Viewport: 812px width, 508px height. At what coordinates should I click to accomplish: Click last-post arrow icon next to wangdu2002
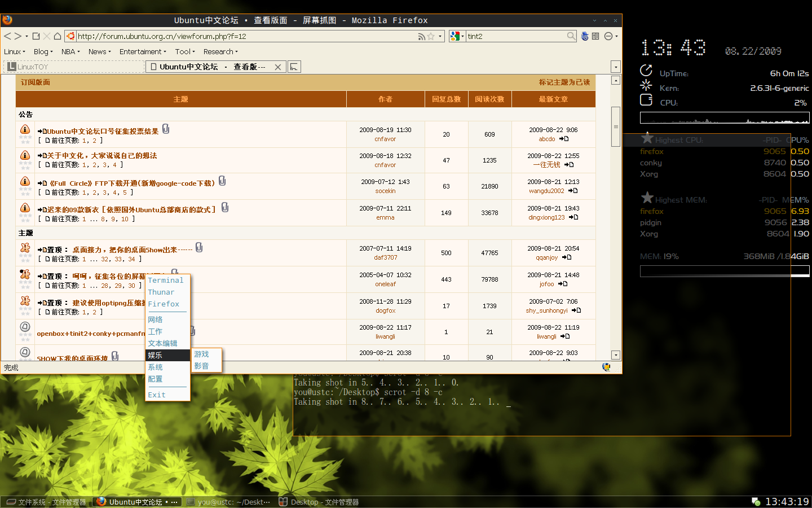[x=573, y=191]
